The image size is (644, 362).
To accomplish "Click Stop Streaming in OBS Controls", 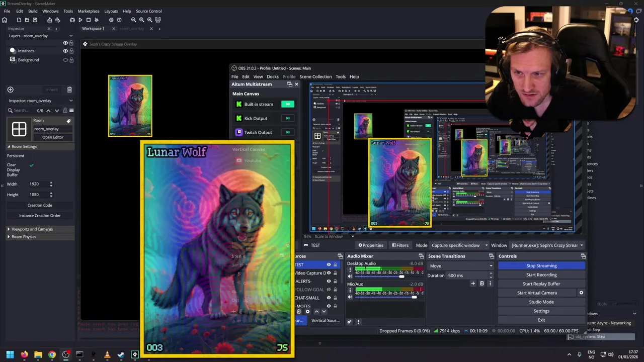I will [x=541, y=265].
